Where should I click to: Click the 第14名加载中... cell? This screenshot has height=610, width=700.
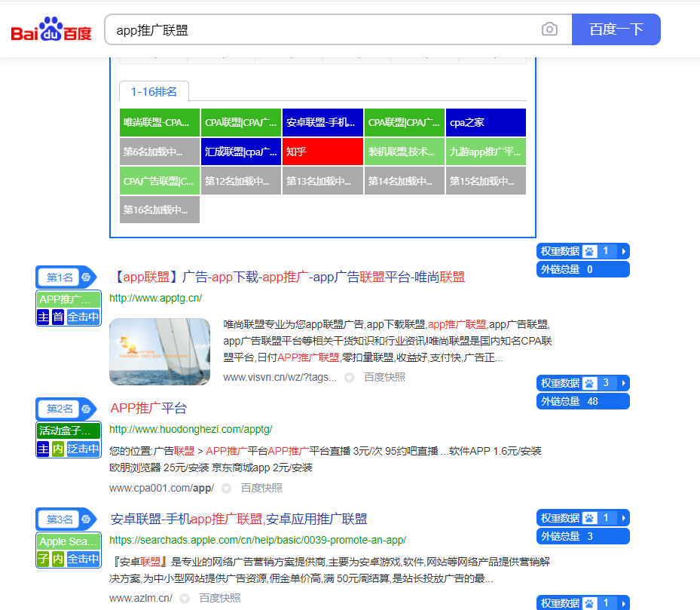click(405, 180)
